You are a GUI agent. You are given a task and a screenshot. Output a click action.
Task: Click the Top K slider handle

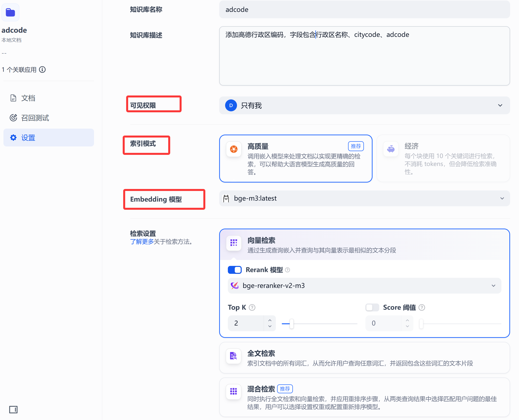292,324
